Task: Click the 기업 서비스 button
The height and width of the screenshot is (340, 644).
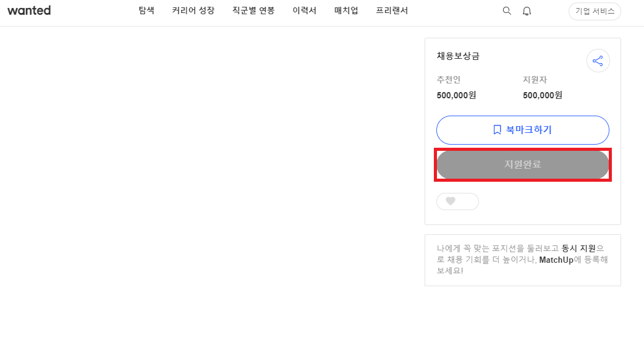Action: [x=595, y=11]
